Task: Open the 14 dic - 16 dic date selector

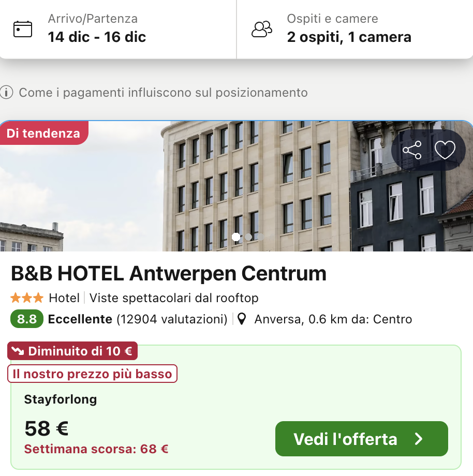Action: [97, 37]
